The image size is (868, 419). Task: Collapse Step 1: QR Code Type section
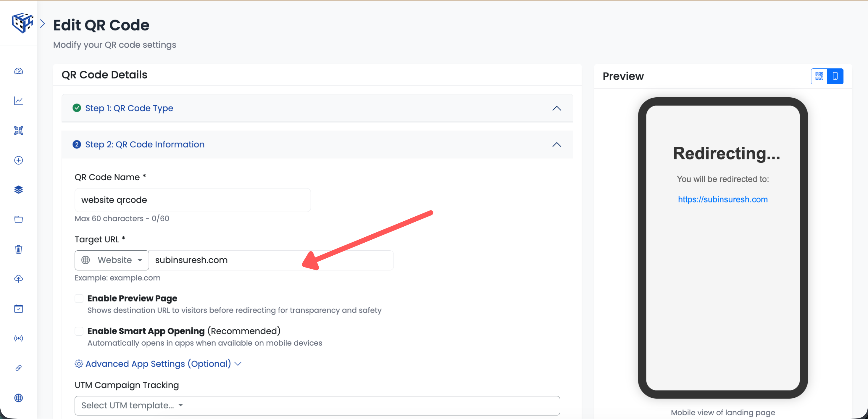point(556,108)
